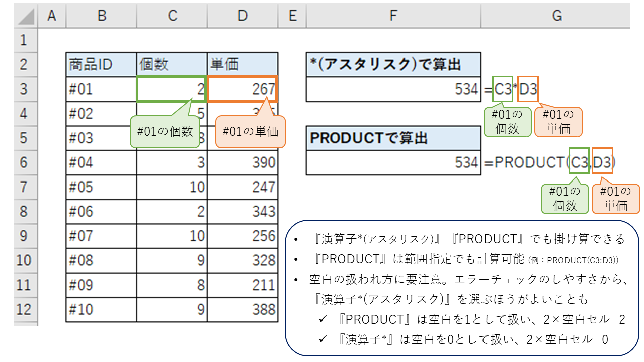Screen dimensions: 644x362
Task: Click the unit price cell showing 247
Action: click(243, 187)
